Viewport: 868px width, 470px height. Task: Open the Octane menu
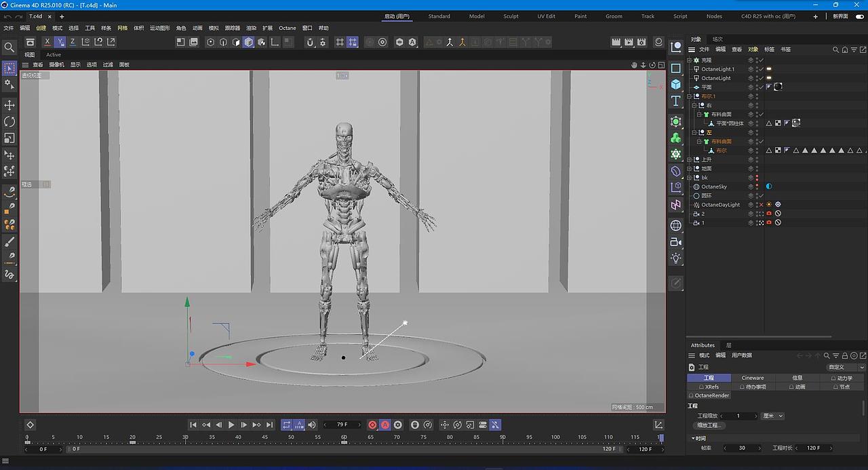coord(288,28)
